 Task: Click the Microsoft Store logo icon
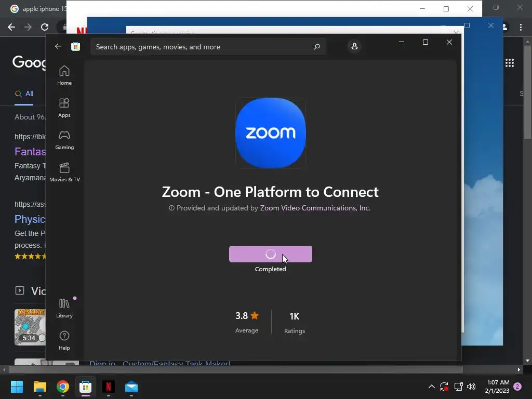[x=75, y=46]
